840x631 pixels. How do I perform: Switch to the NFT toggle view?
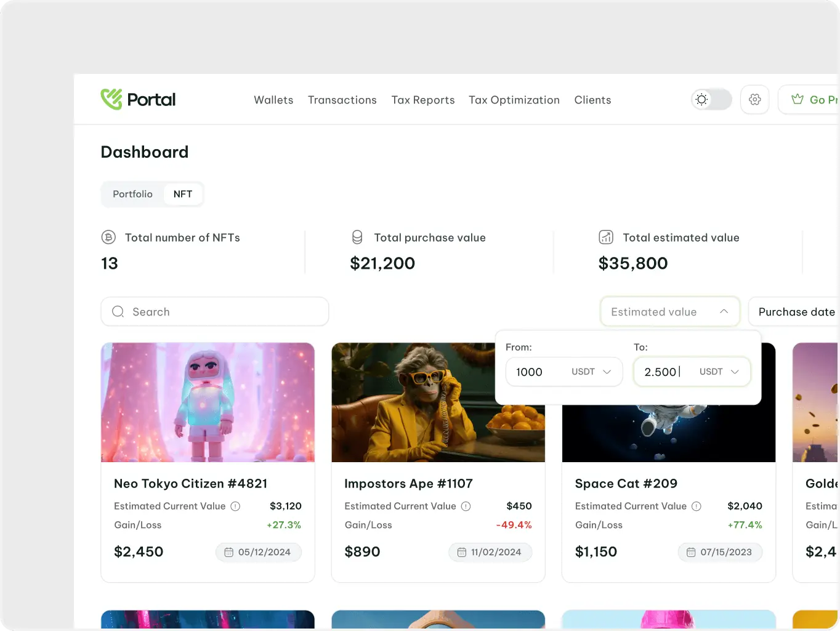[183, 194]
